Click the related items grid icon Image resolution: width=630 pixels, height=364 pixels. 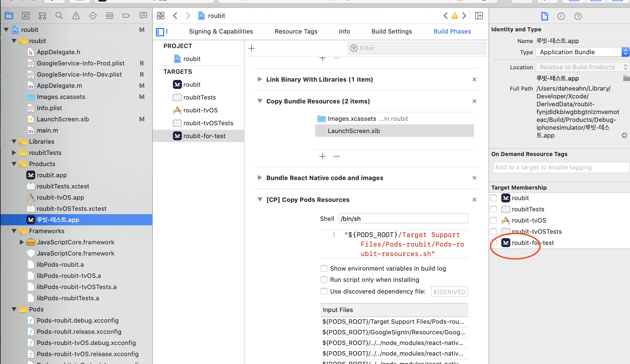(x=161, y=16)
